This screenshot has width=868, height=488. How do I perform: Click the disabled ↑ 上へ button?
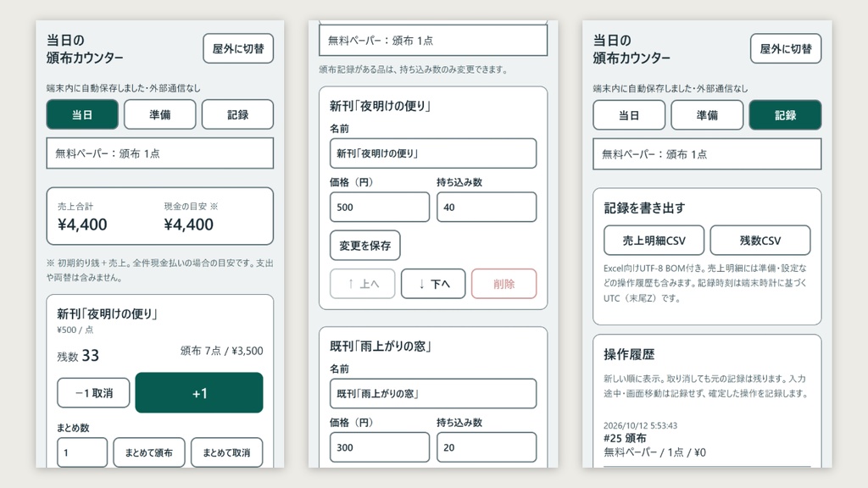click(x=362, y=284)
